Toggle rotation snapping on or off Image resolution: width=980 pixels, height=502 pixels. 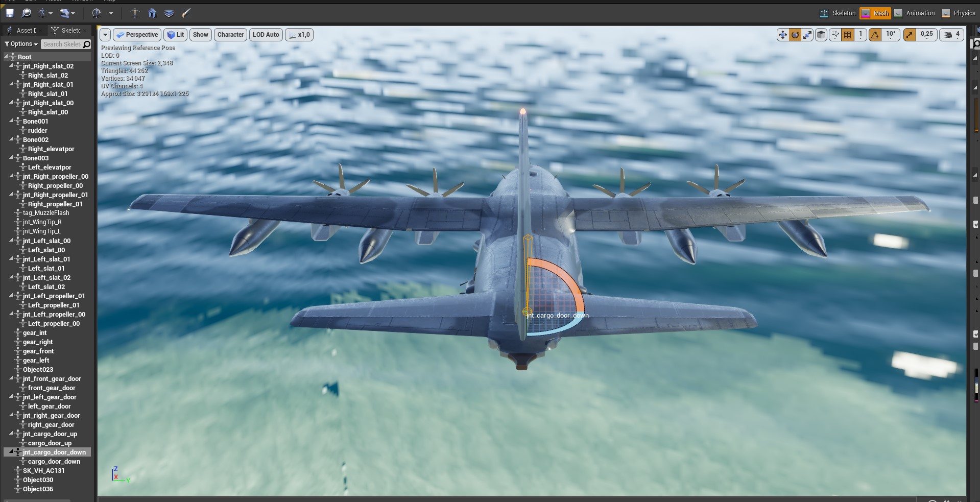coord(875,35)
